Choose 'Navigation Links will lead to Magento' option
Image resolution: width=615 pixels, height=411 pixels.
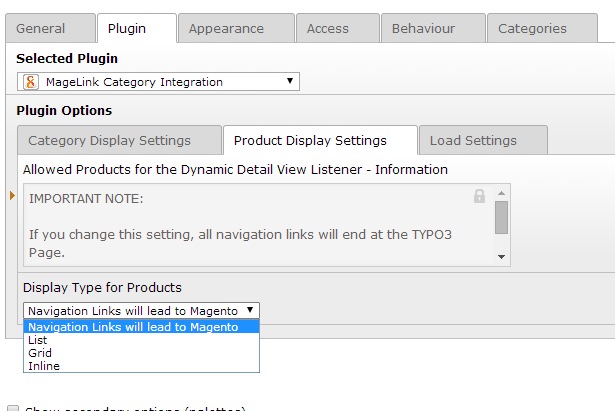[x=133, y=326]
